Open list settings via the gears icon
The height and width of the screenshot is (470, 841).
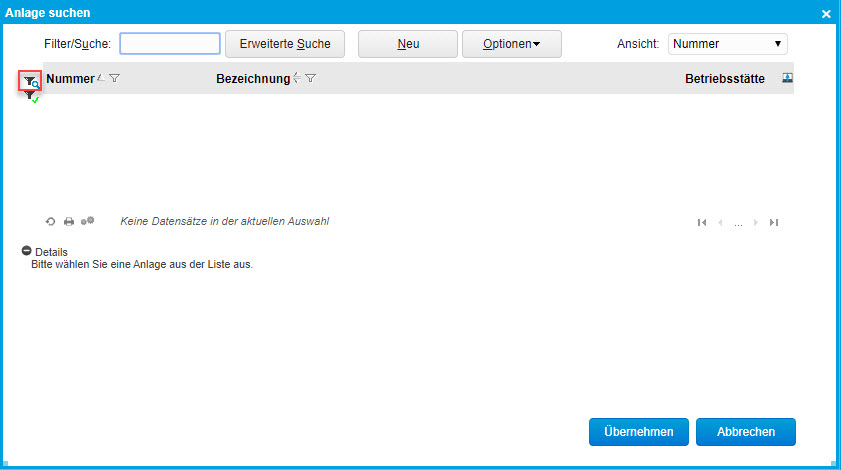point(87,221)
